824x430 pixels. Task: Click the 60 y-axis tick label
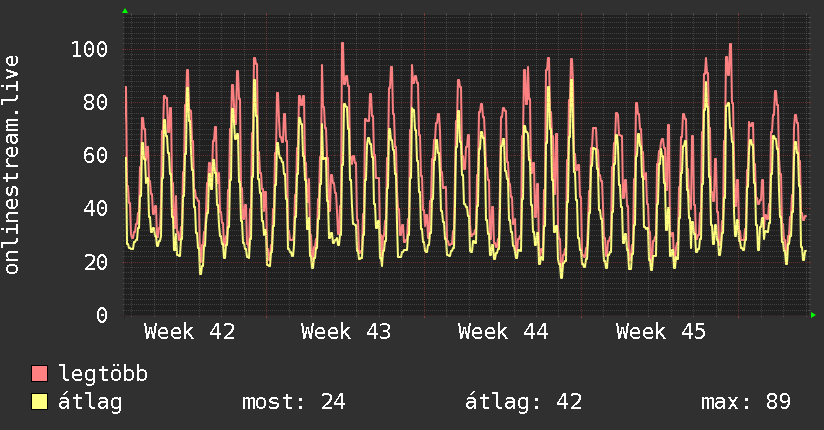(x=96, y=156)
